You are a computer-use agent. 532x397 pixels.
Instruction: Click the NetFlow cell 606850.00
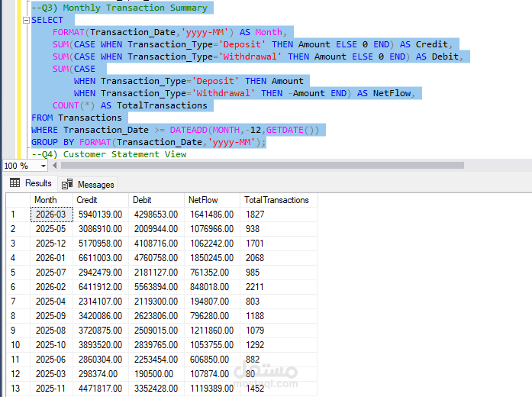212,360
